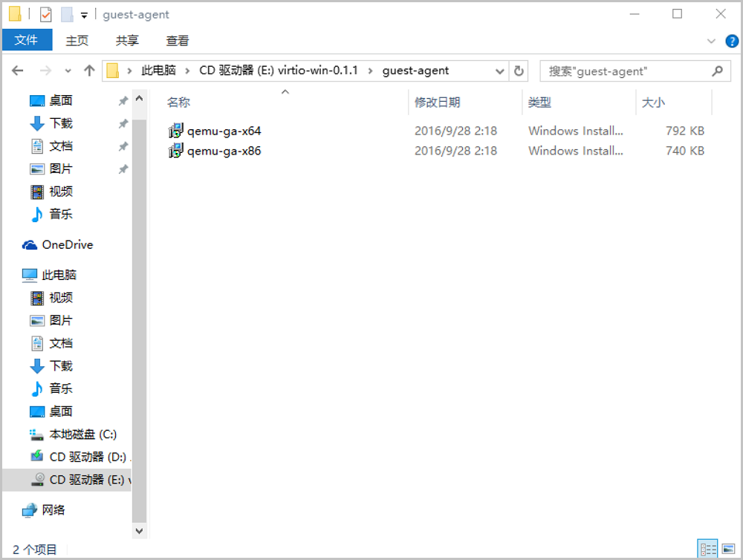Image resolution: width=743 pixels, height=560 pixels.
Task: Select 此电脑 in the navigation pane
Action: click(x=49, y=275)
